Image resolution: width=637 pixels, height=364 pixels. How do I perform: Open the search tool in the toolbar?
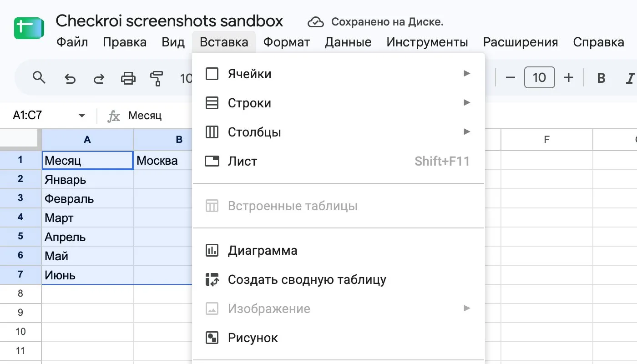coord(40,78)
